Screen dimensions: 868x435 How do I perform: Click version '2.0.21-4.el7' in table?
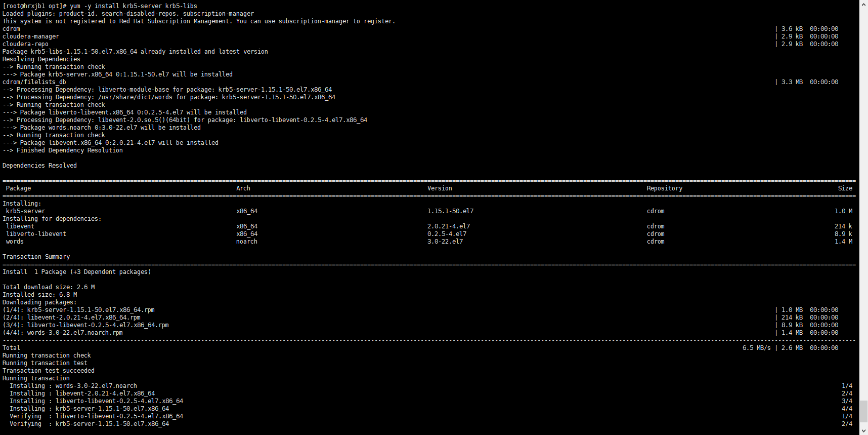click(449, 226)
